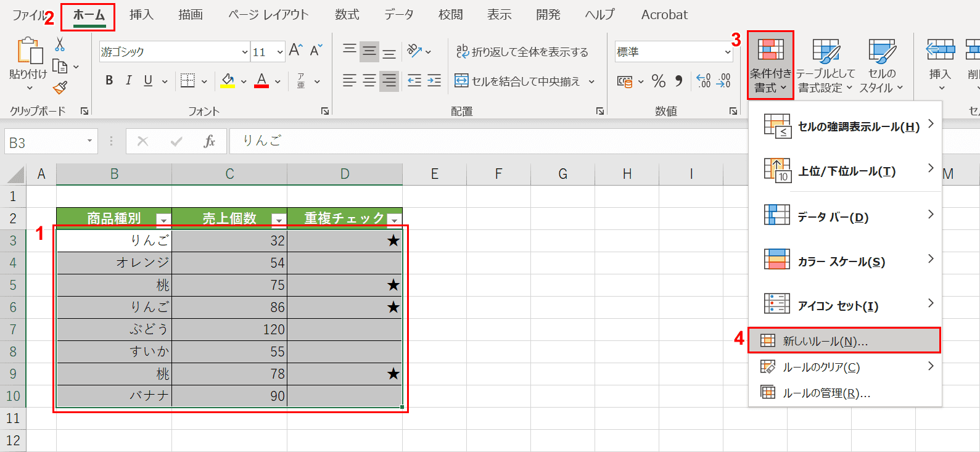Open the font size 11 dropdown
Image resolution: width=980 pixels, height=452 pixels.
coord(280,52)
